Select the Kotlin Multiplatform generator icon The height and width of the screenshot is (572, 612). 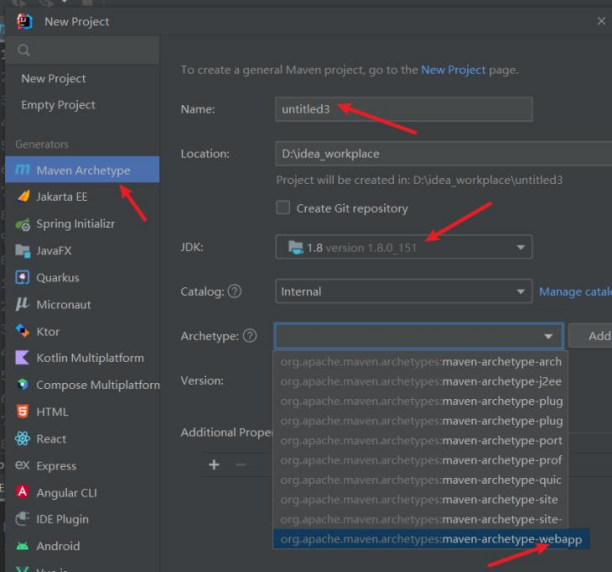tap(22, 358)
